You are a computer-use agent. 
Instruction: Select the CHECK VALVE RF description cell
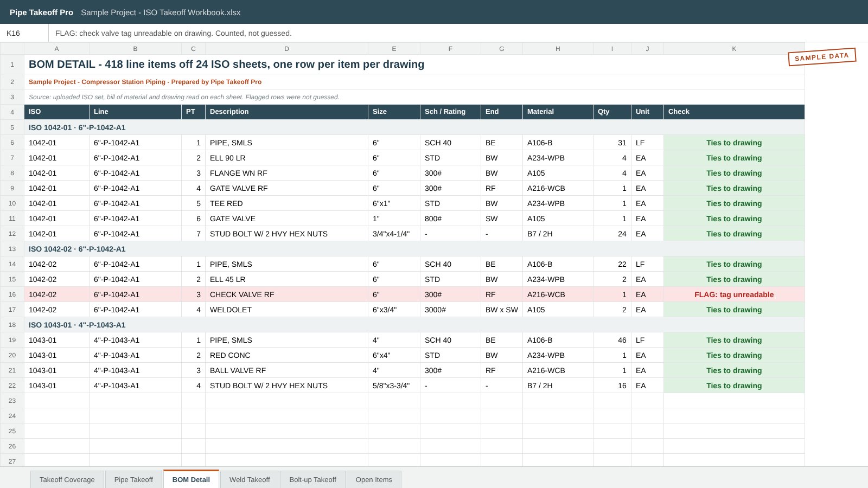286,294
